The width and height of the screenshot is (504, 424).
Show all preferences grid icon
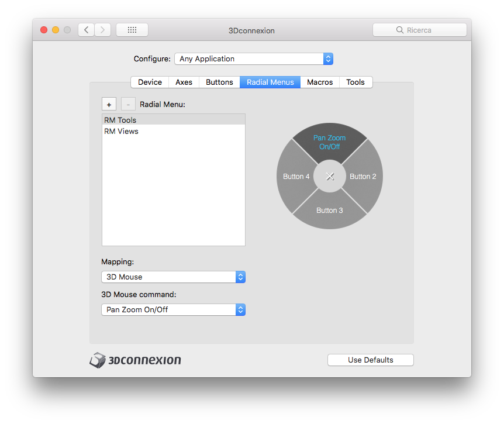132,30
